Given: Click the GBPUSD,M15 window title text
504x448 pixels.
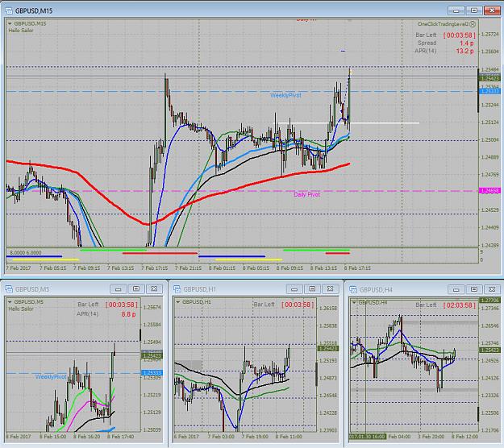Looking at the screenshot, I should [x=33, y=11].
